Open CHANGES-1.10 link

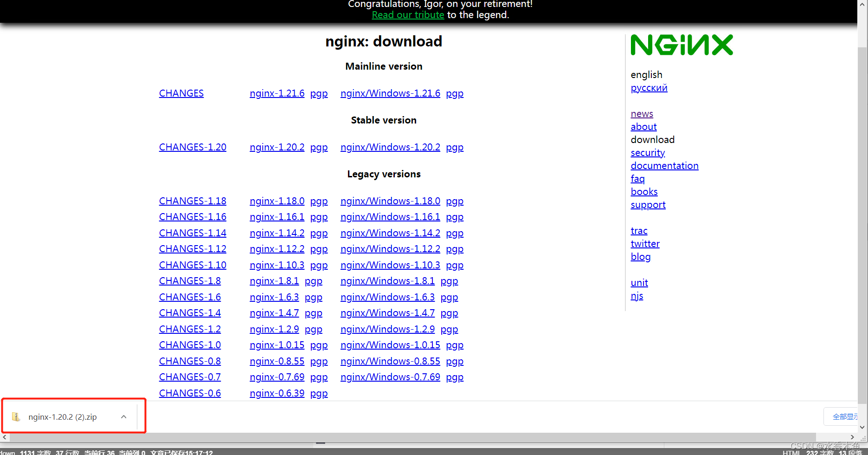193,265
